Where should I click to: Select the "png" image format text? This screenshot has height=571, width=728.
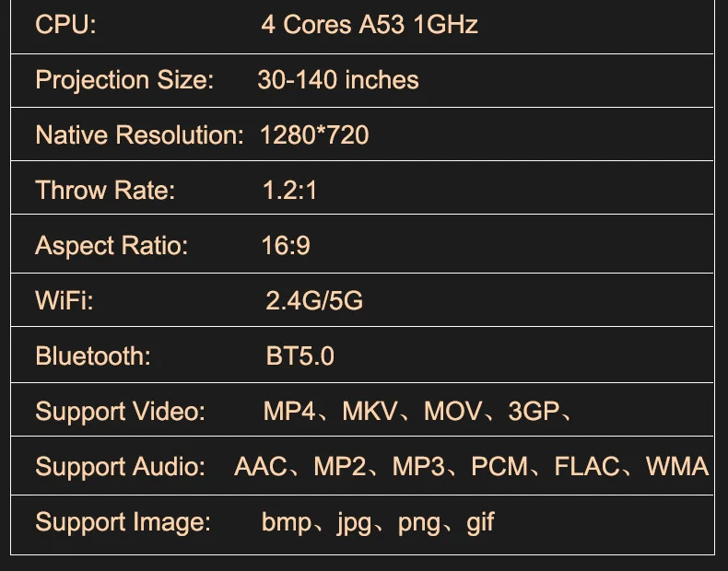[x=419, y=524]
